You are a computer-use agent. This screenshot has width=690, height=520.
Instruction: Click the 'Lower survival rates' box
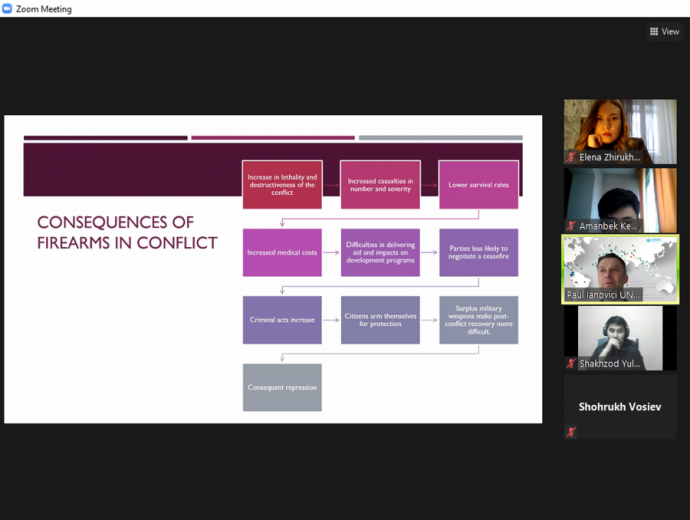coord(478,184)
